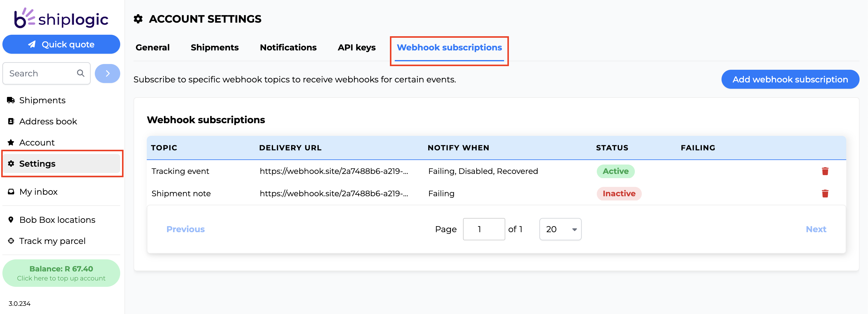
Task: Click the Shipment note topic cell
Action: (x=181, y=194)
